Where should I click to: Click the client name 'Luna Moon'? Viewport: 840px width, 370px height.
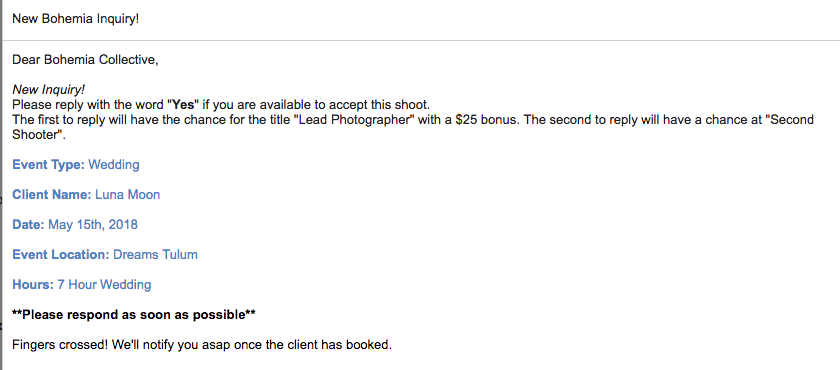pyautogui.click(x=128, y=195)
